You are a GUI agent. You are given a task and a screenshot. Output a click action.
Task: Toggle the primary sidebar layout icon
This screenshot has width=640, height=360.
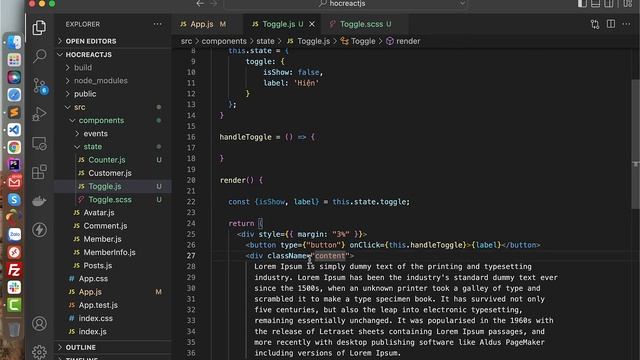[x=582, y=4]
